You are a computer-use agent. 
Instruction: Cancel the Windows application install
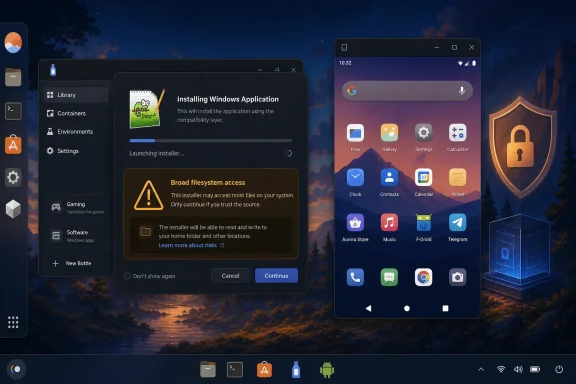pos(230,276)
